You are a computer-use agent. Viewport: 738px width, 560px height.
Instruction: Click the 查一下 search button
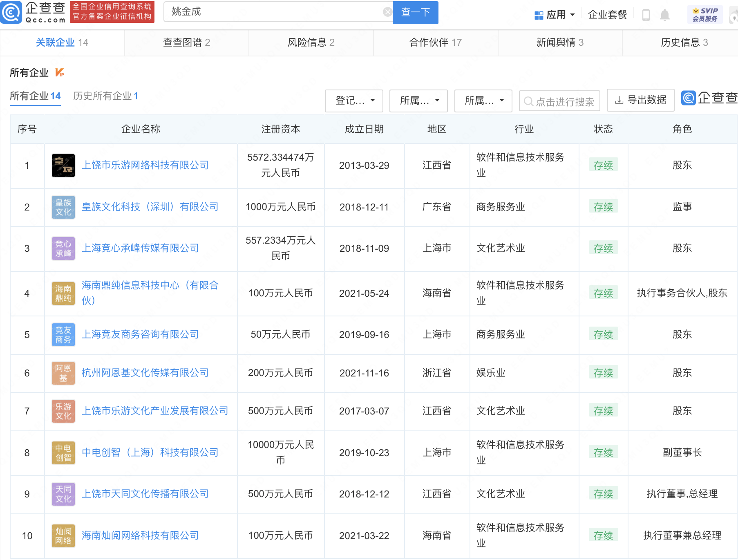click(415, 12)
